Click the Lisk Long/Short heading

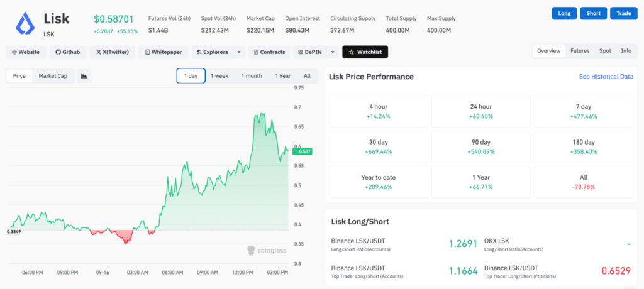360,222
